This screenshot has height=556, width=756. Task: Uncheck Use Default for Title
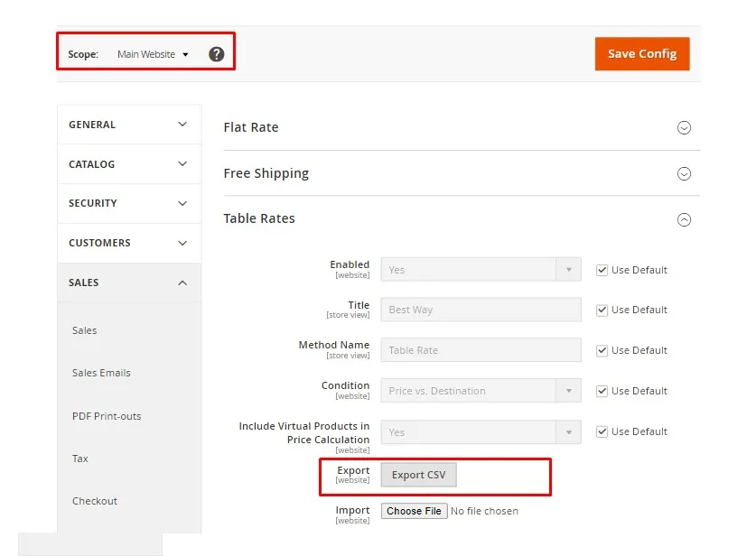click(602, 310)
